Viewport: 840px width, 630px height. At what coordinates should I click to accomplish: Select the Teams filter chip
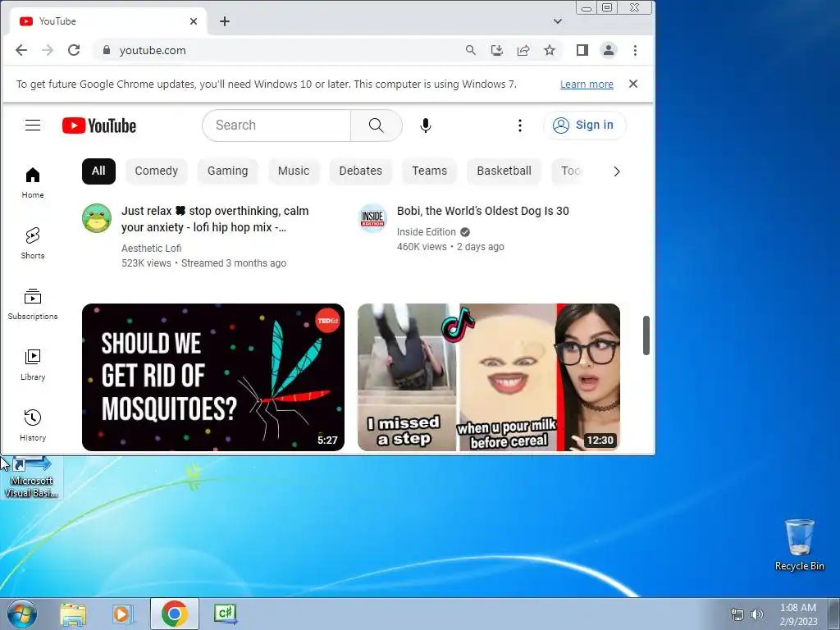[429, 171]
